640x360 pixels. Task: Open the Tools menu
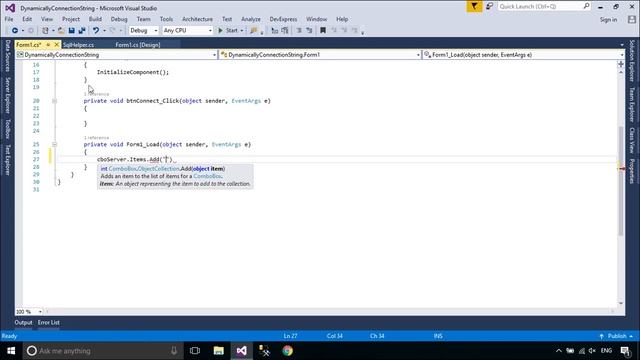[x=166, y=19]
